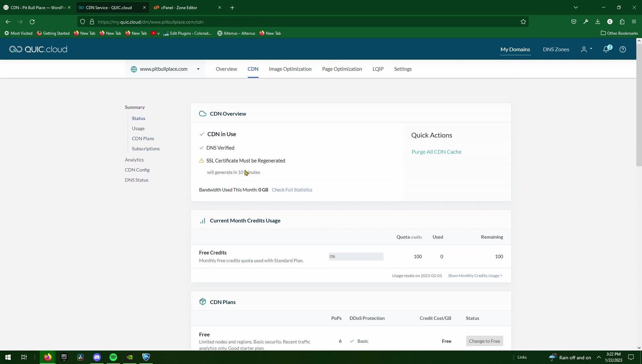Select CDN Plans in the sidebar

143,139
